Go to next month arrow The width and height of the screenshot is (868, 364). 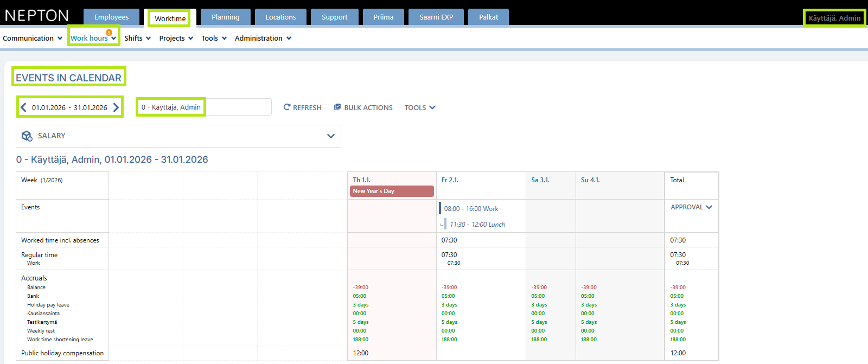[116, 107]
